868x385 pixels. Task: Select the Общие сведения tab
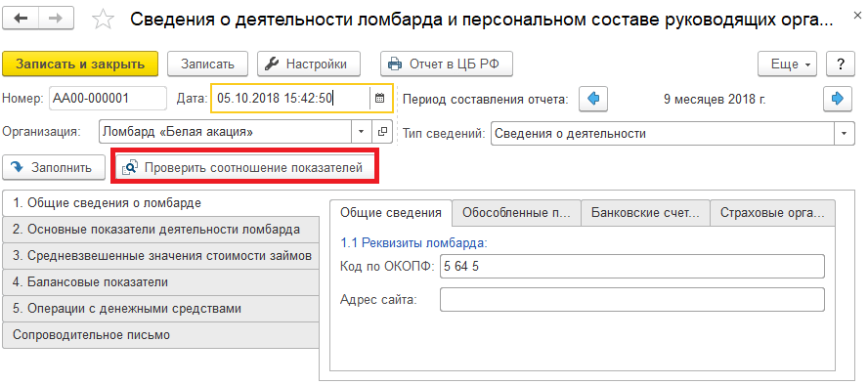click(x=391, y=213)
